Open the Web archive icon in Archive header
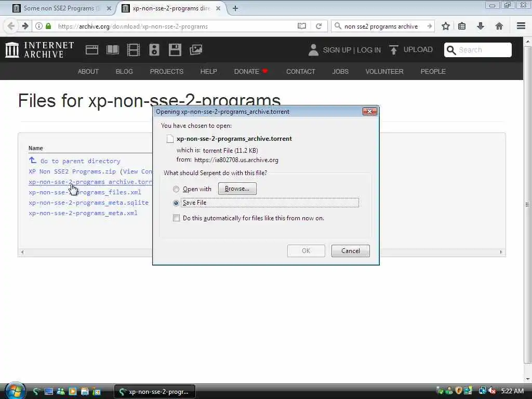 coord(91,50)
